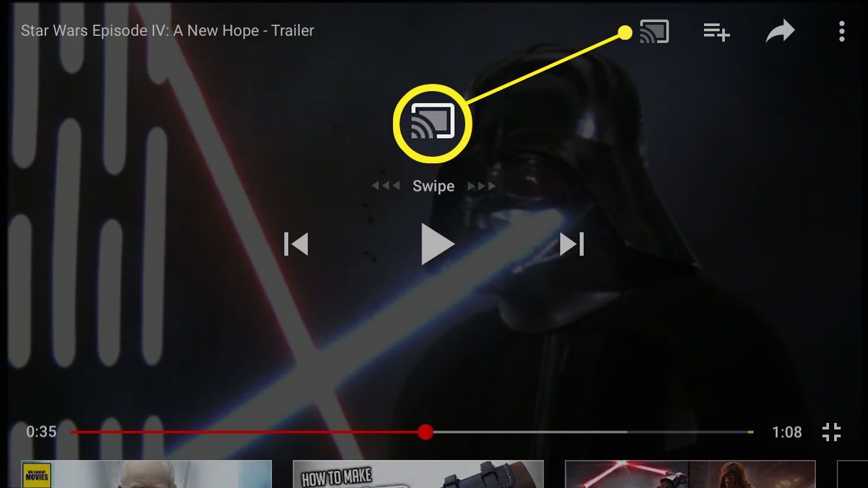Viewport: 868px width, 488px height.
Task: Tap the Share arrow icon
Action: point(780,31)
